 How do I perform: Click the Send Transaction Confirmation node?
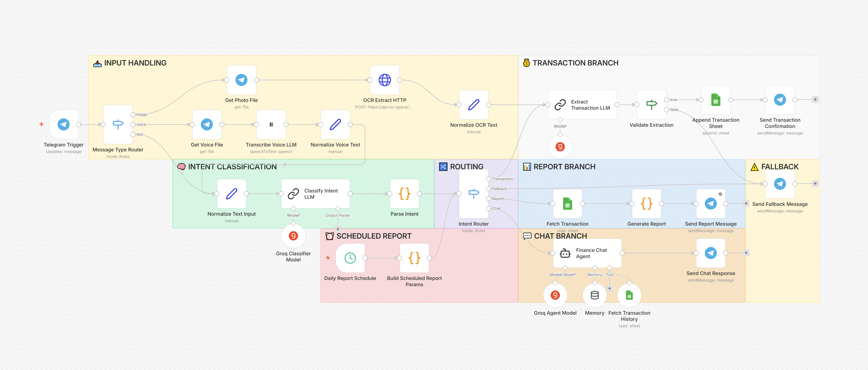780,100
